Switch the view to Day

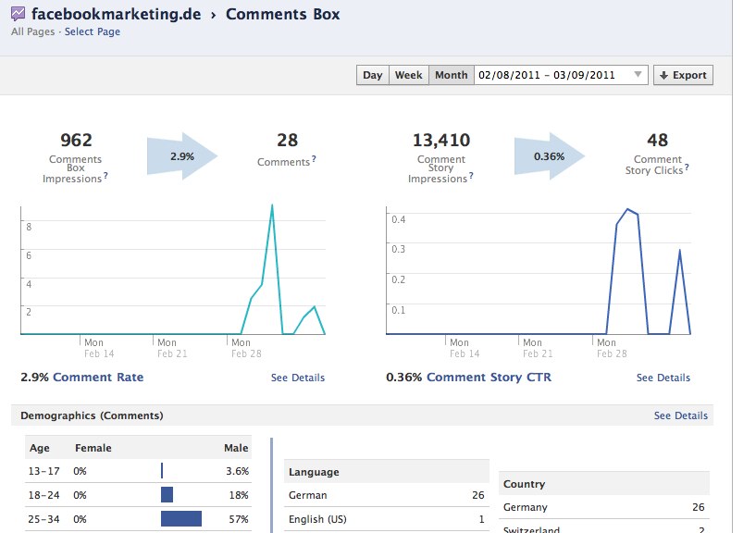click(373, 75)
